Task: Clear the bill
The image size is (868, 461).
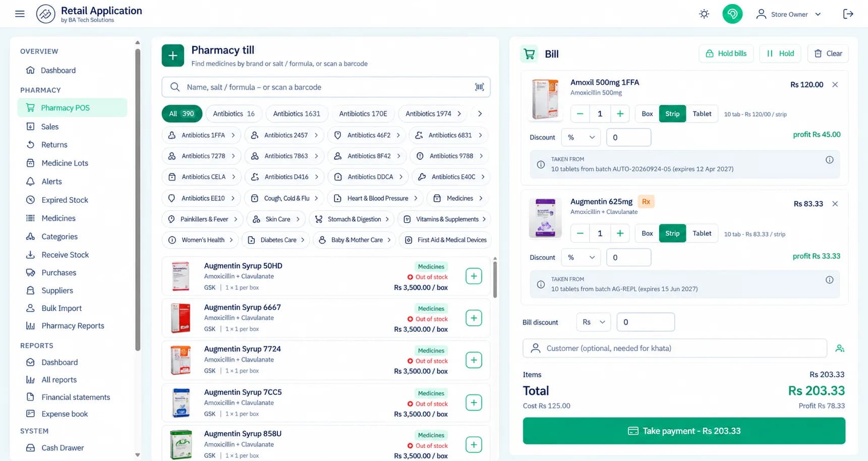Action: (x=828, y=53)
